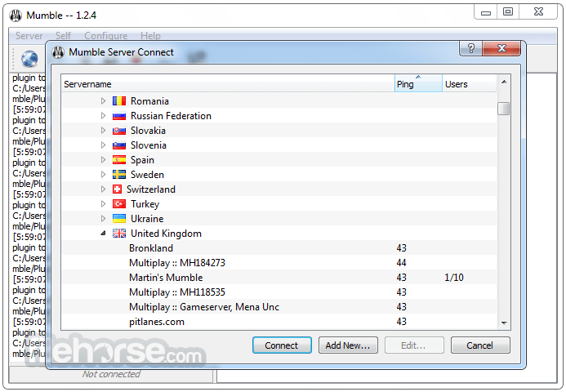Click the Romania flag icon
The height and width of the screenshot is (392, 566).
click(119, 101)
